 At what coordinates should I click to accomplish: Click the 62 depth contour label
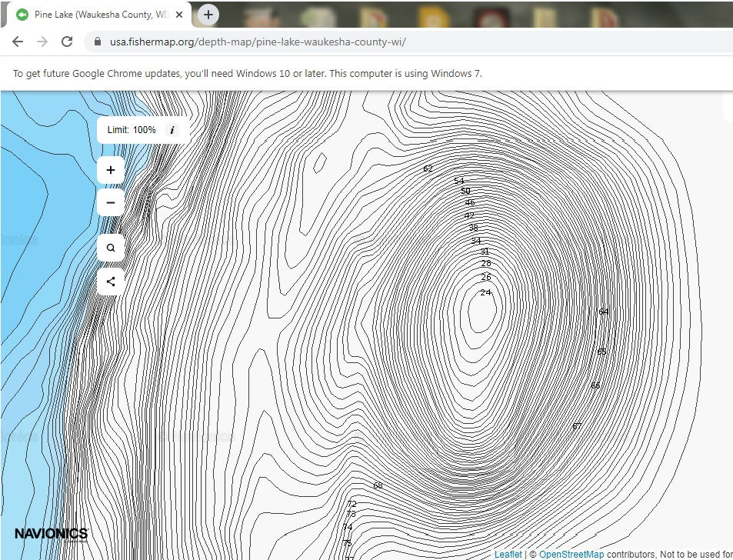428,168
